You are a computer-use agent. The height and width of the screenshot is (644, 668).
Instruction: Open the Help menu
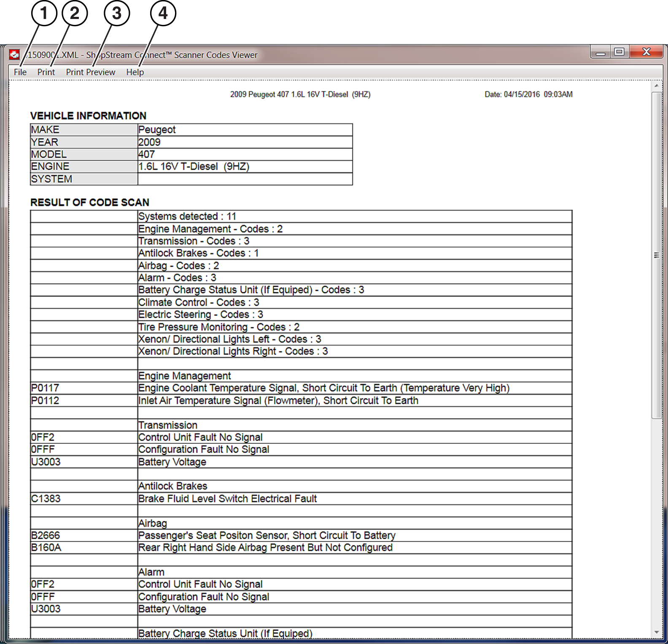[135, 72]
